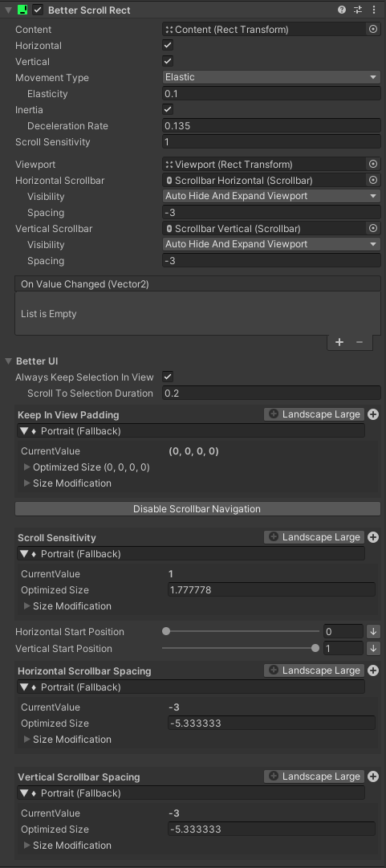Add Landscape Large to Vertical Scrollbar Spacing
Viewport: 386px width, 868px height.
[314, 776]
